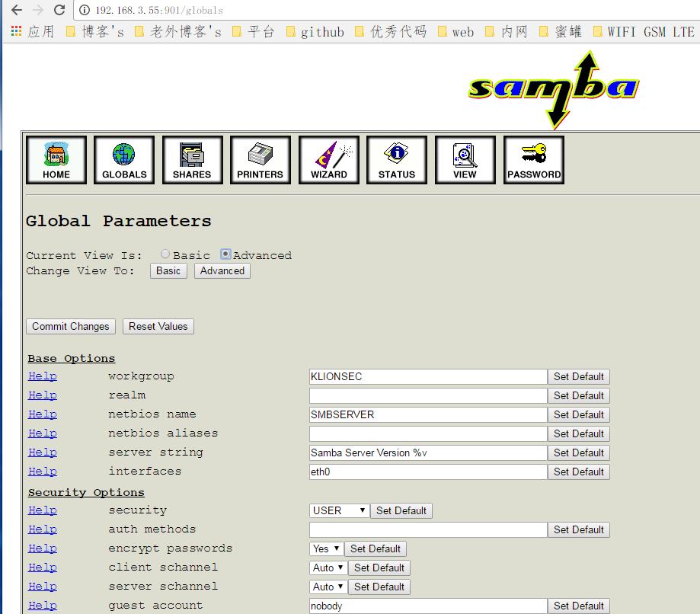Select the Advanced view radio button
The image size is (700, 614).
pos(225,254)
